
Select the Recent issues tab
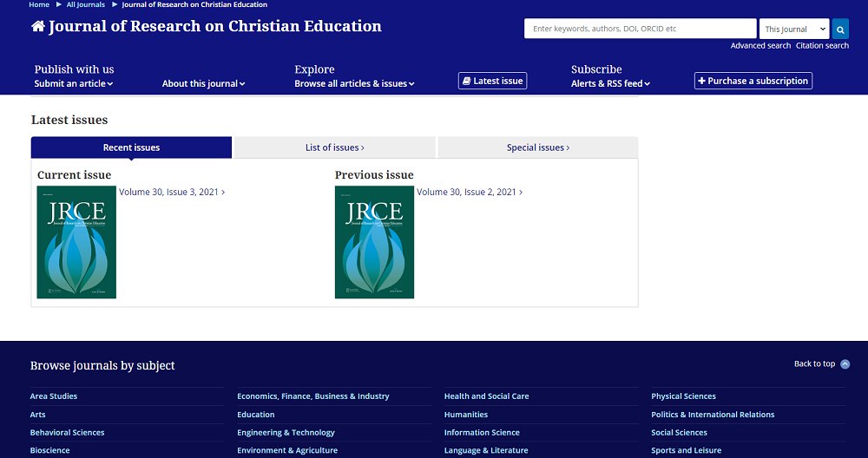click(x=131, y=147)
